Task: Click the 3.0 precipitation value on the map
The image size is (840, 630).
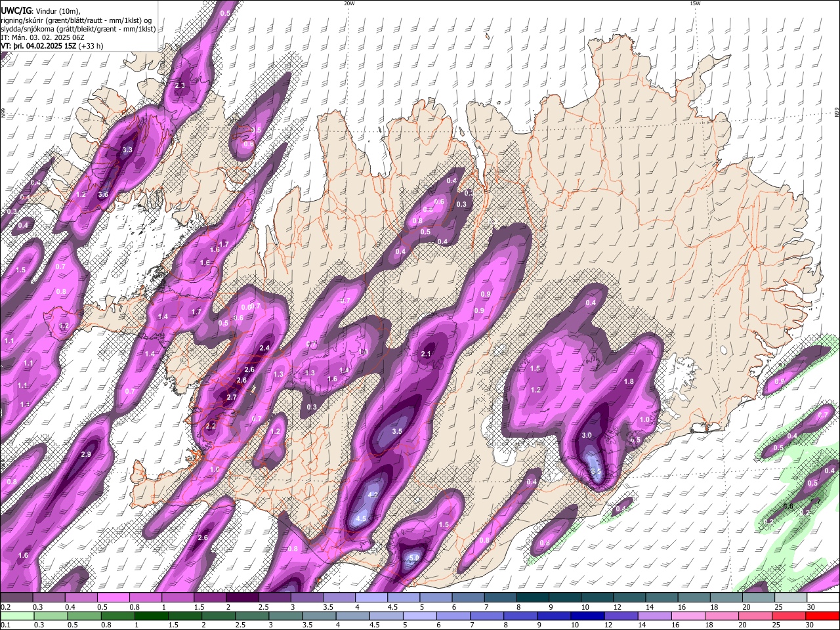Action: pos(587,435)
